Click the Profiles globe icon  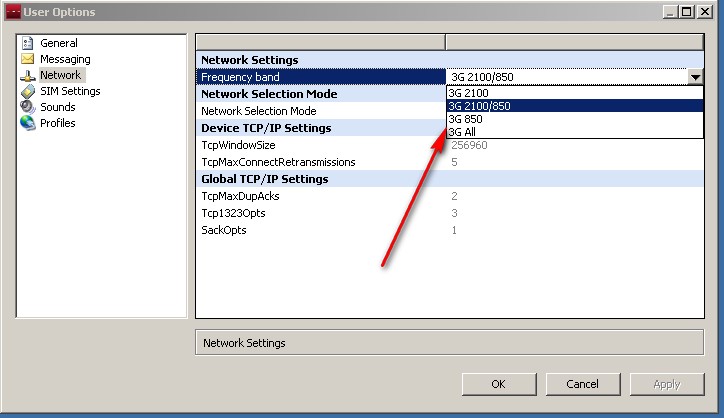click(x=28, y=123)
